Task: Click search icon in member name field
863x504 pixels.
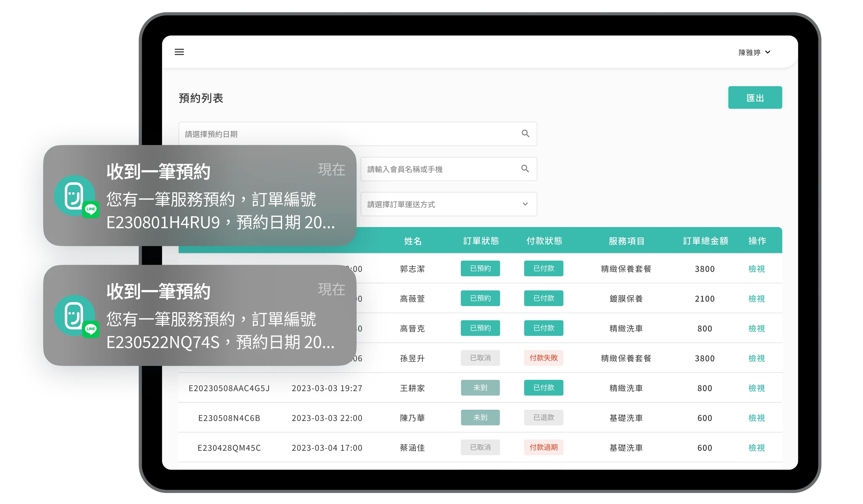Action: [525, 169]
